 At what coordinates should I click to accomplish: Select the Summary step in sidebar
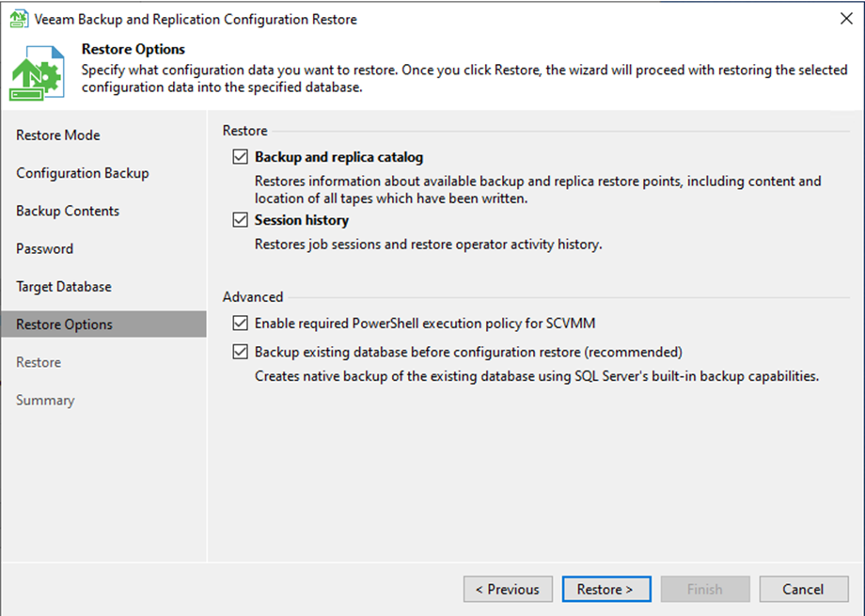click(45, 401)
